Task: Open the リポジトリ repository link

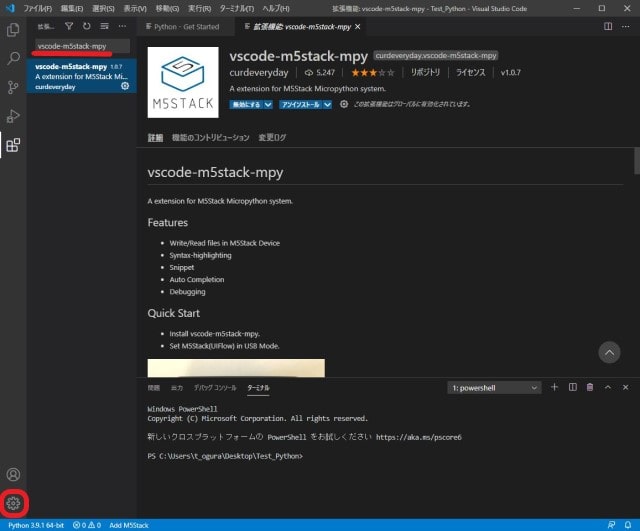Action: pos(425,72)
